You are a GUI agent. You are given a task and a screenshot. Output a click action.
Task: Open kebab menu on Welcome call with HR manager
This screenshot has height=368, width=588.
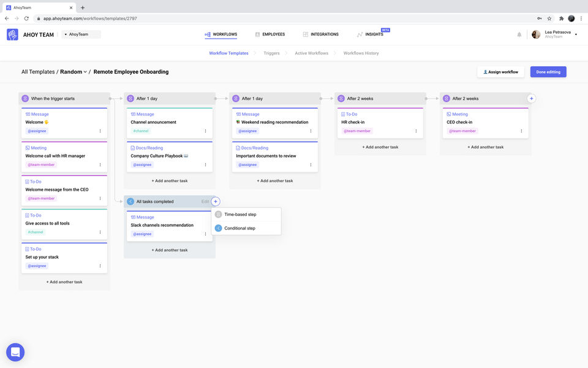(100, 165)
